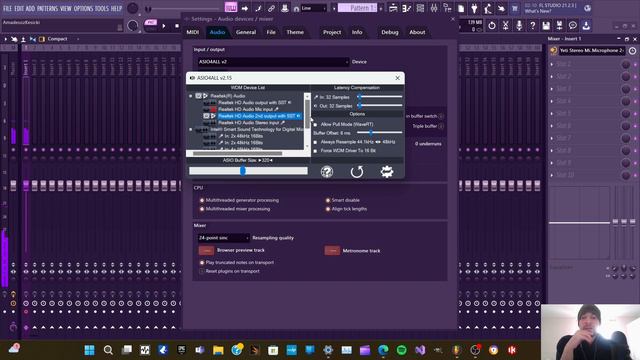Open Microsoft Edge from the taskbar
The width and height of the screenshot is (640, 360).
383,350
